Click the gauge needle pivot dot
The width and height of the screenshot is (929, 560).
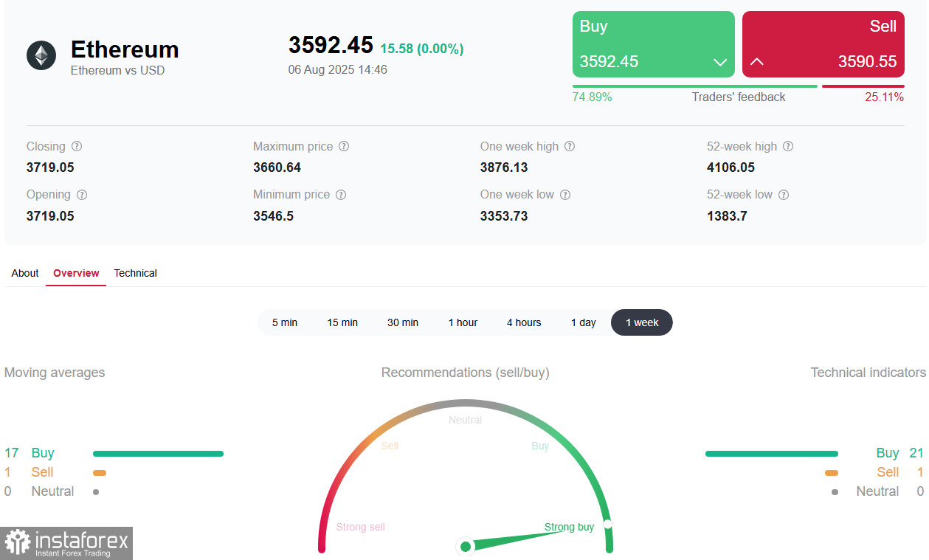click(x=466, y=547)
